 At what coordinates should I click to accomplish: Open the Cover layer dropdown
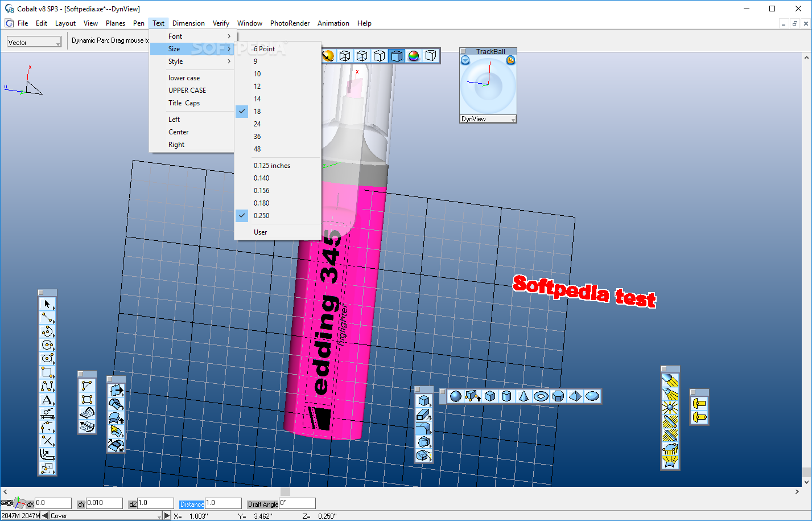(106, 516)
